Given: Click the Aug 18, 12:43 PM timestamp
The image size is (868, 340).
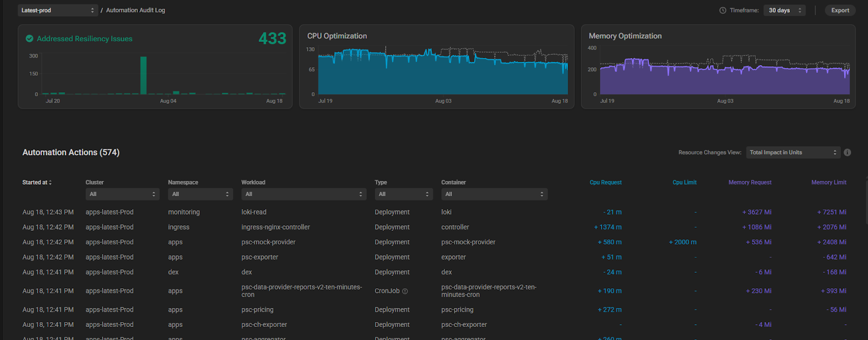Looking at the screenshot, I should click(x=48, y=212).
